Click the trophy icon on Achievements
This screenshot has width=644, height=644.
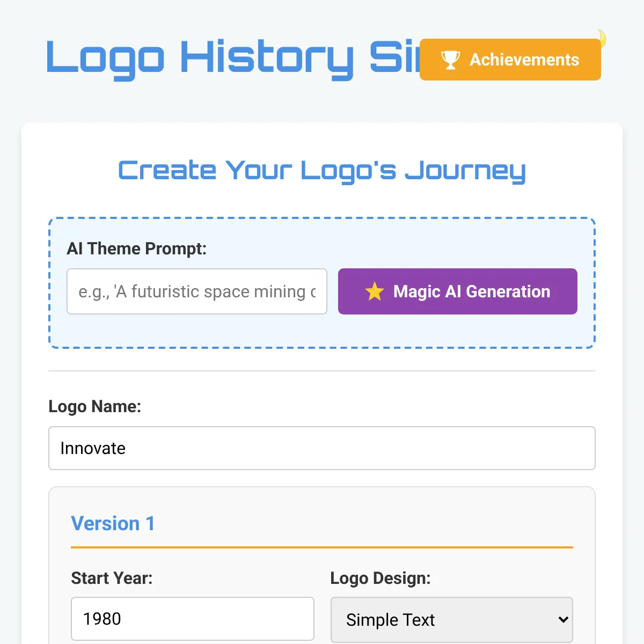coord(450,60)
